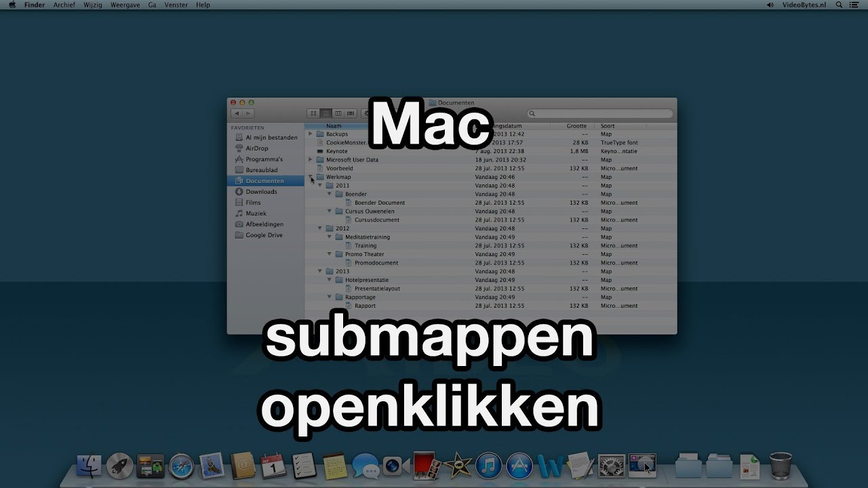Image resolution: width=868 pixels, height=488 pixels.
Task: Select Afbeeldingen in sidebar
Action: point(266,224)
